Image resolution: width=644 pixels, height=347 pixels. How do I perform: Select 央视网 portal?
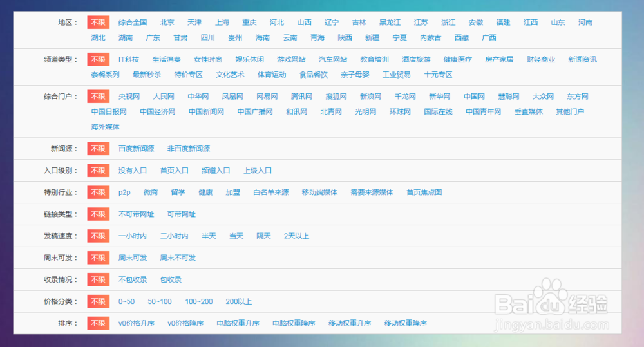(x=129, y=97)
